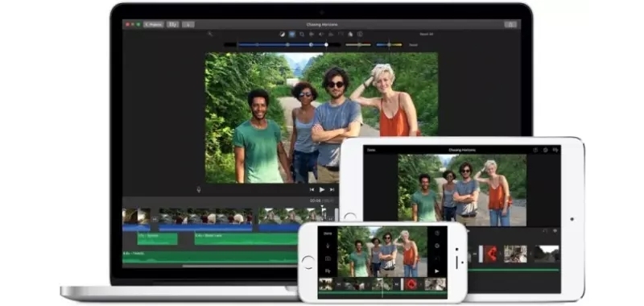Select the red title clip in iPad timeline
This screenshot has height=306, width=644.
pyautogui.click(x=490, y=254)
